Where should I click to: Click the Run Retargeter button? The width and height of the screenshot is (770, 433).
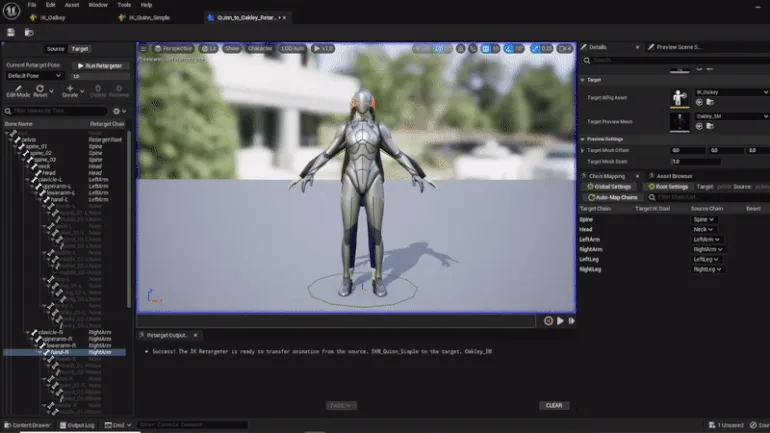click(x=99, y=65)
